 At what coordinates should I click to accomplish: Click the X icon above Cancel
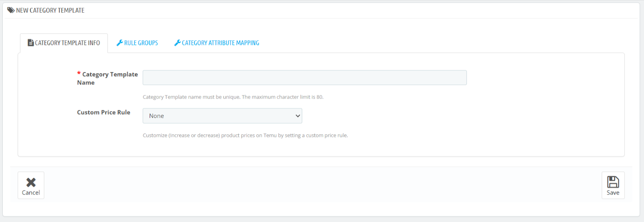[x=31, y=182]
